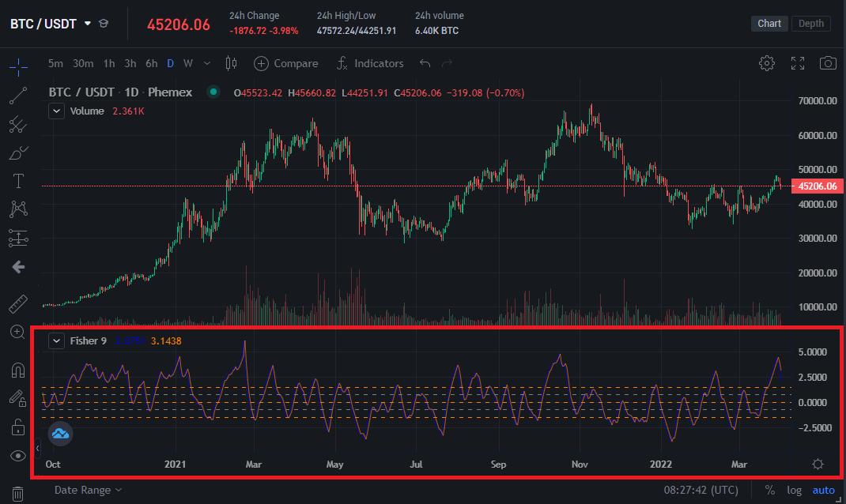Open chart settings via the gear icon
Screen dimensions: 846x504
pos(766,63)
